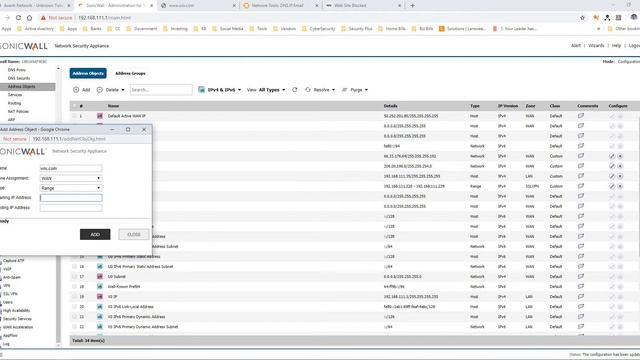Click the left navigation scroll-up arrow
Image resolution: width=640 pixels, height=360 pixels.
(x=58, y=69)
